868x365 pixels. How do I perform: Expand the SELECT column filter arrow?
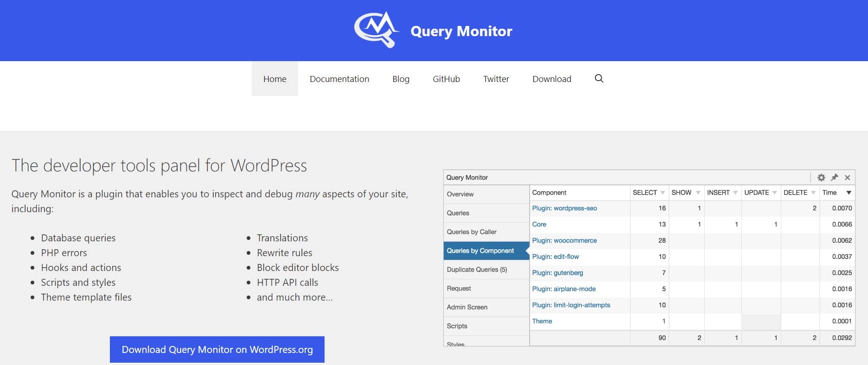tap(663, 193)
